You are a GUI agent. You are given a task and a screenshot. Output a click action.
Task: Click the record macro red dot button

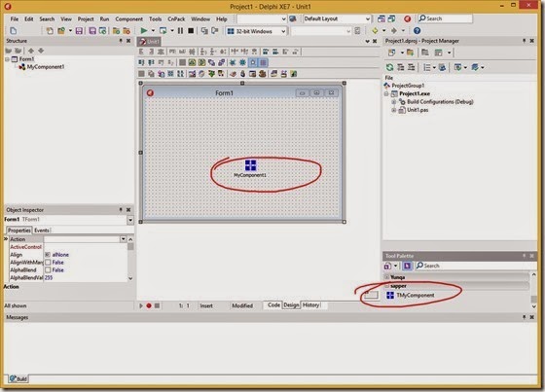tap(149, 305)
